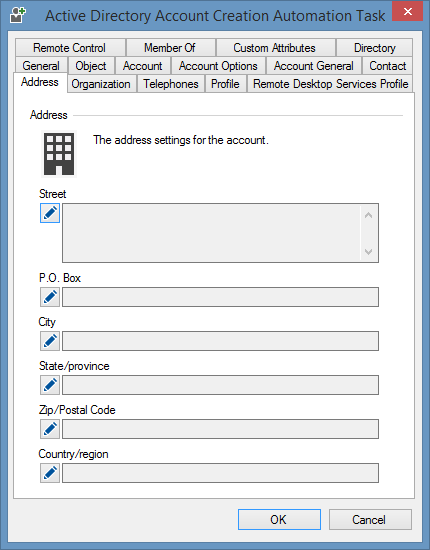Click inside the City text field
The height and width of the screenshot is (550, 430).
point(220,341)
